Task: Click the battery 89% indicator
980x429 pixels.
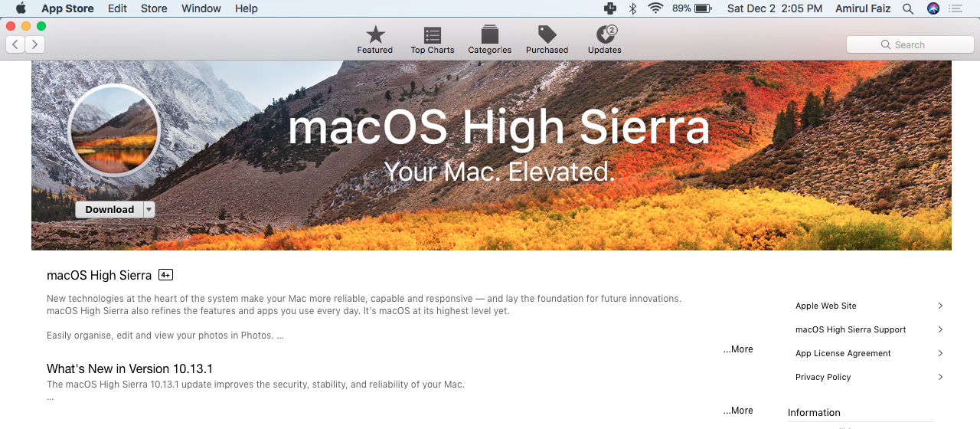Action: (x=692, y=8)
